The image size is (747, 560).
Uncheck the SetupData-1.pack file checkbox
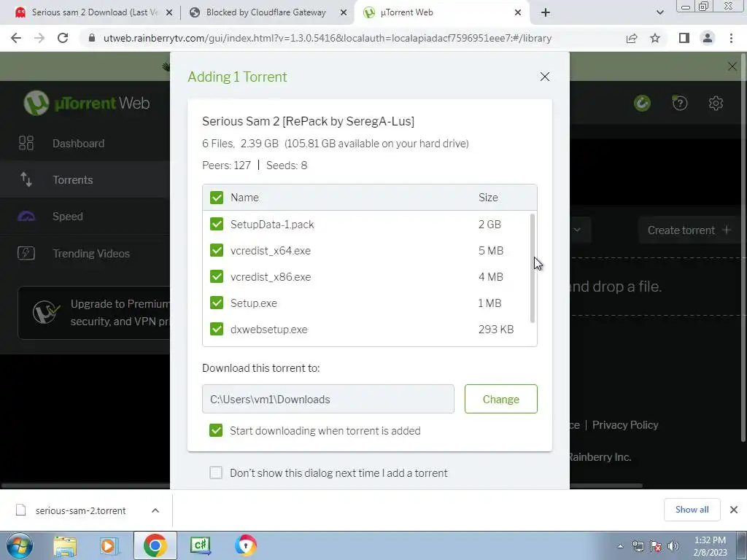pos(216,224)
